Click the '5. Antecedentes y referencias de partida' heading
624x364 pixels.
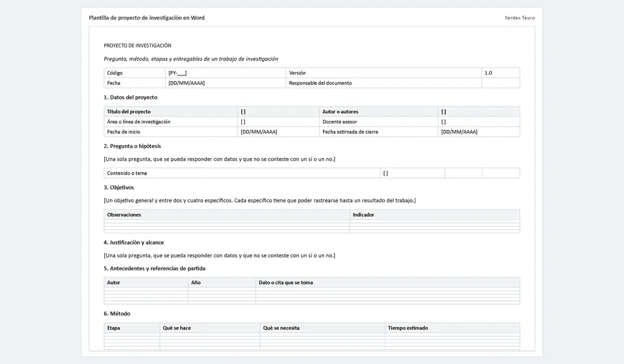155,268
